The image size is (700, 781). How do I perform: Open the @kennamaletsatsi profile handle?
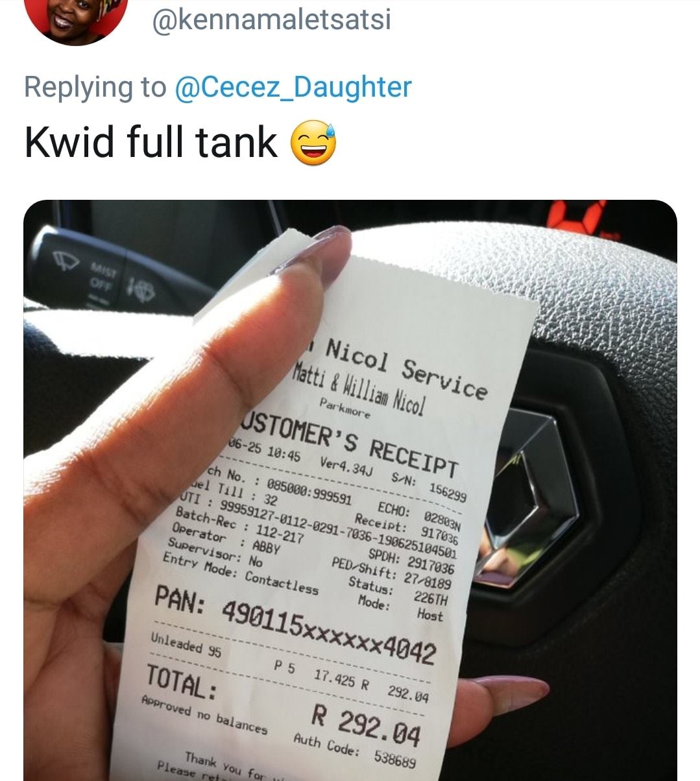tap(271, 19)
